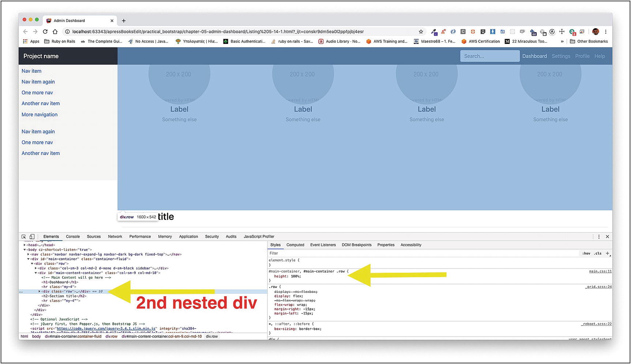Open the DevTools three-dot customize menu
The height and width of the screenshot is (364, 631).
pyautogui.click(x=599, y=237)
